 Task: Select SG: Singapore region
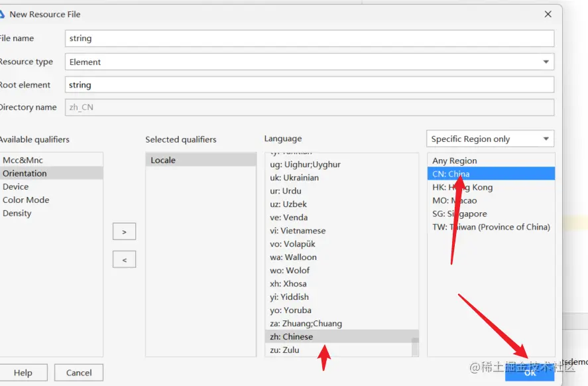click(491, 214)
